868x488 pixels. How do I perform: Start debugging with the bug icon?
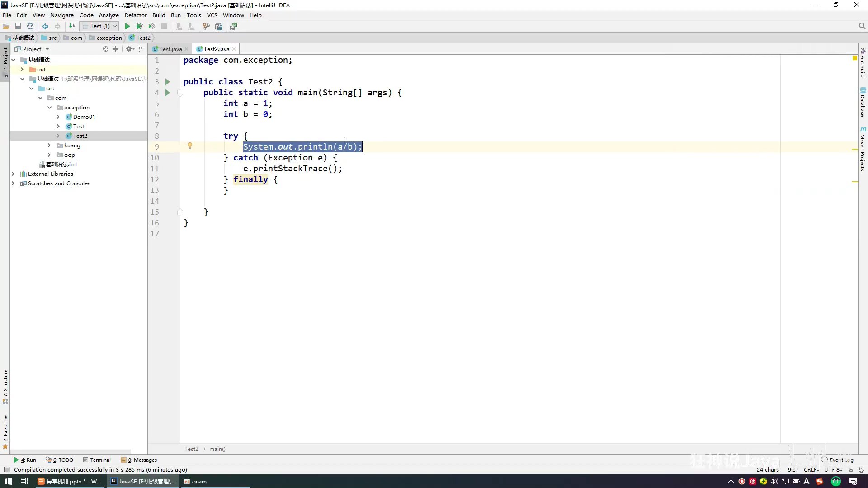140,26
